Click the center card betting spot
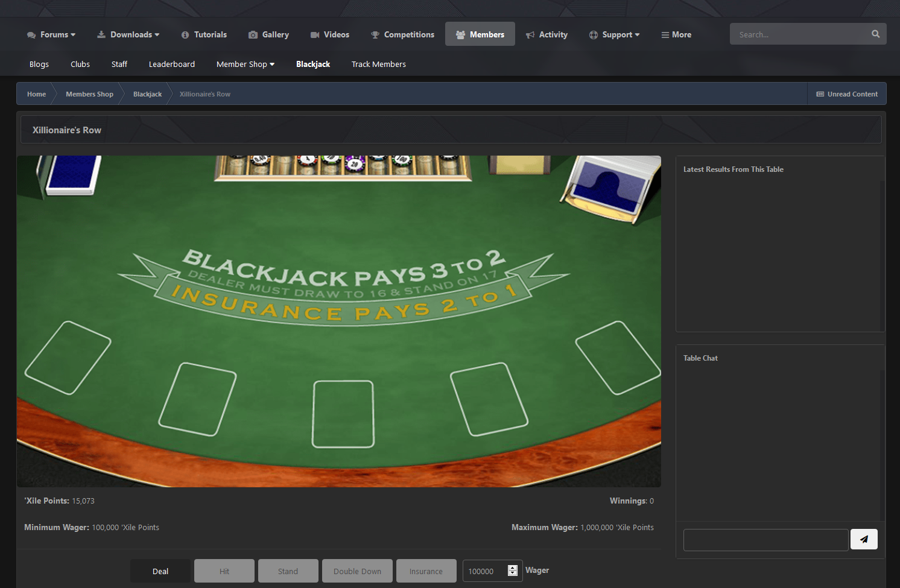900x588 pixels. tap(343, 414)
